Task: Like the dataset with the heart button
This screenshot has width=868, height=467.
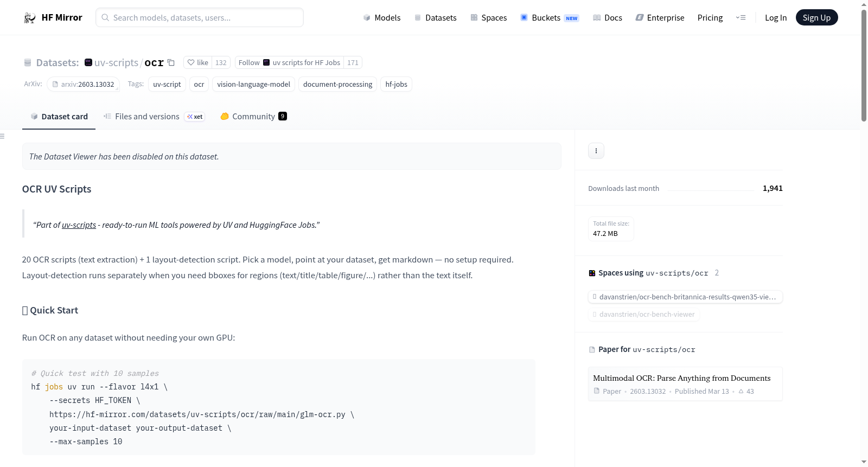Action: 197,62
